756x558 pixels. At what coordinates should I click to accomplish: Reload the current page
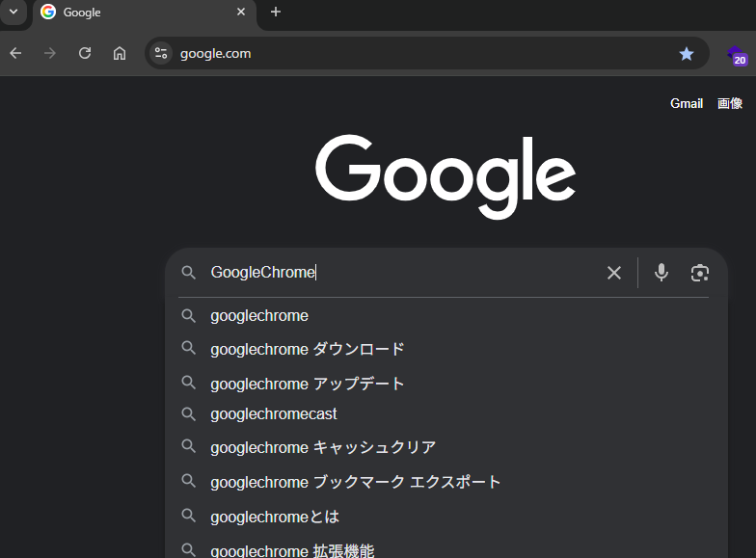pyautogui.click(x=85, y=53)
